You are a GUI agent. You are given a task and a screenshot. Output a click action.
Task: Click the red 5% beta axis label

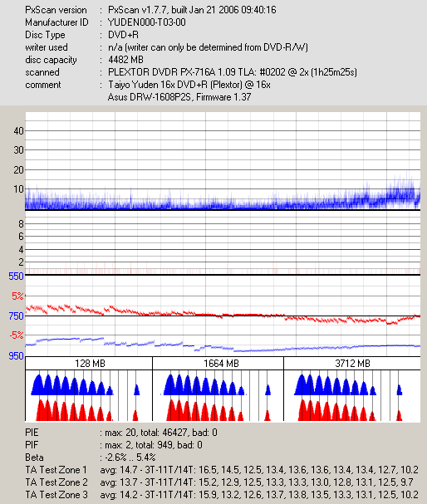tap(17, 296)
